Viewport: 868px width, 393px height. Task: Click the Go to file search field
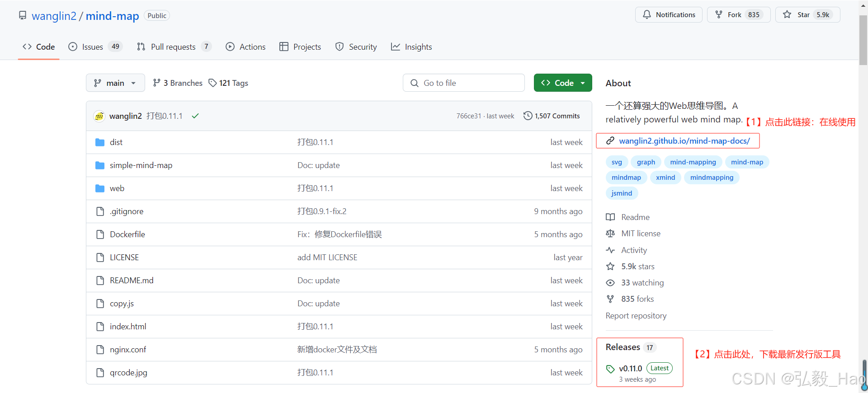(x=464, y=83)
